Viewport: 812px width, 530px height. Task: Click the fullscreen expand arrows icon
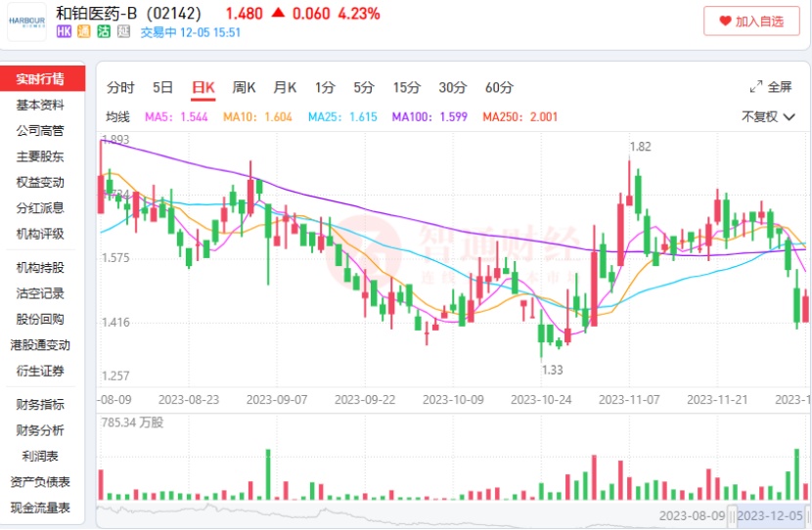click(756, 87)
